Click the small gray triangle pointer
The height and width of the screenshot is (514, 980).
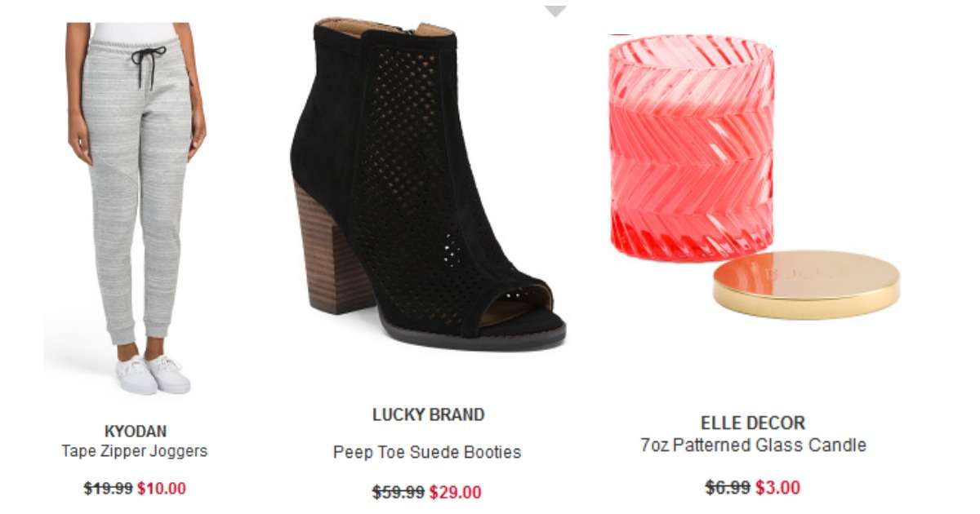point(555,11)
